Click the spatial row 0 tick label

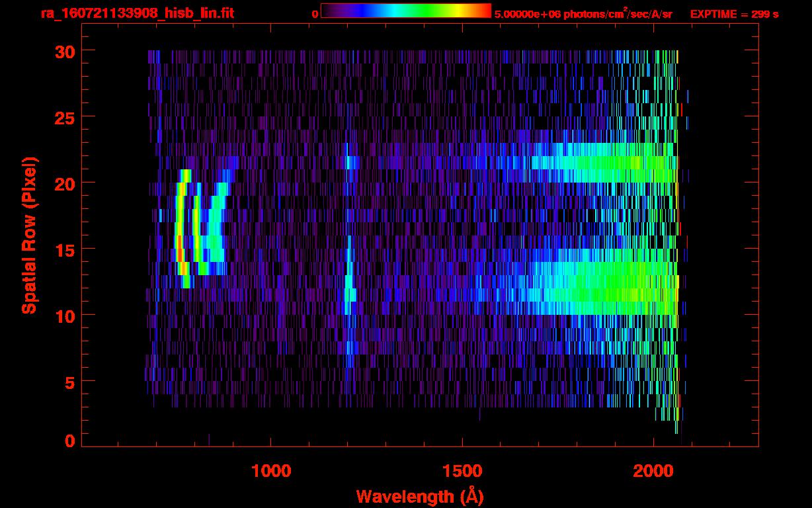68,441
